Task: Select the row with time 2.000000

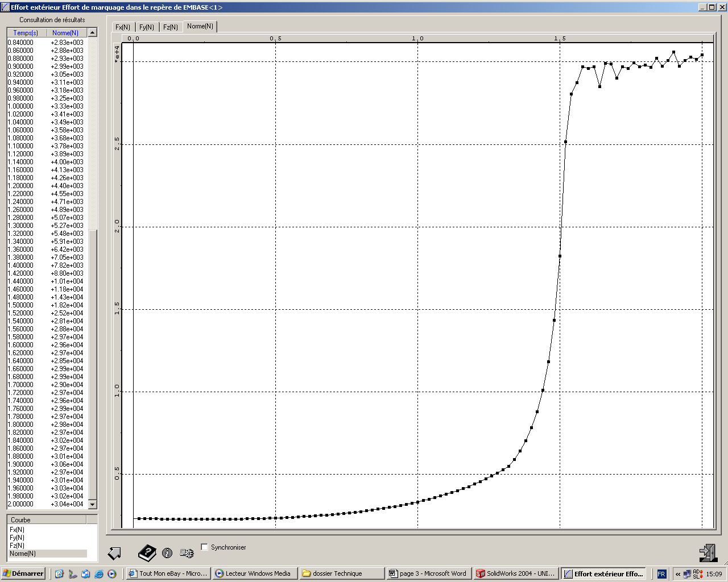Action: click(47, 504)
